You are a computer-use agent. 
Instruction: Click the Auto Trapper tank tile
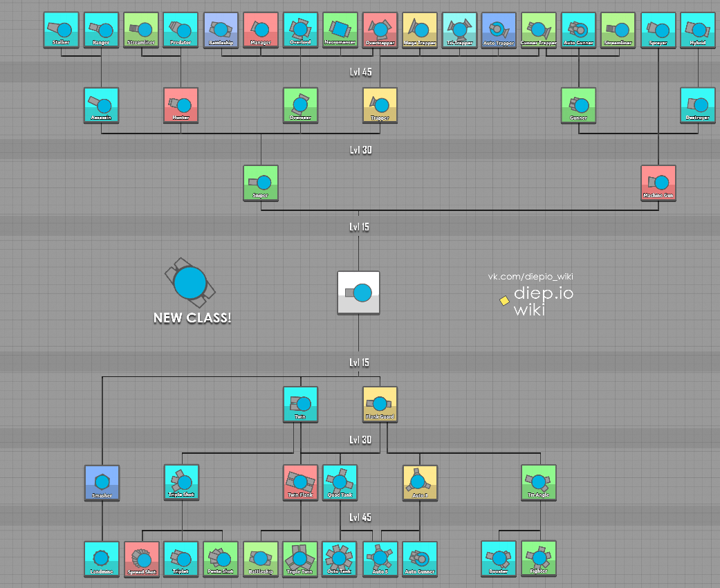[499, 30]
